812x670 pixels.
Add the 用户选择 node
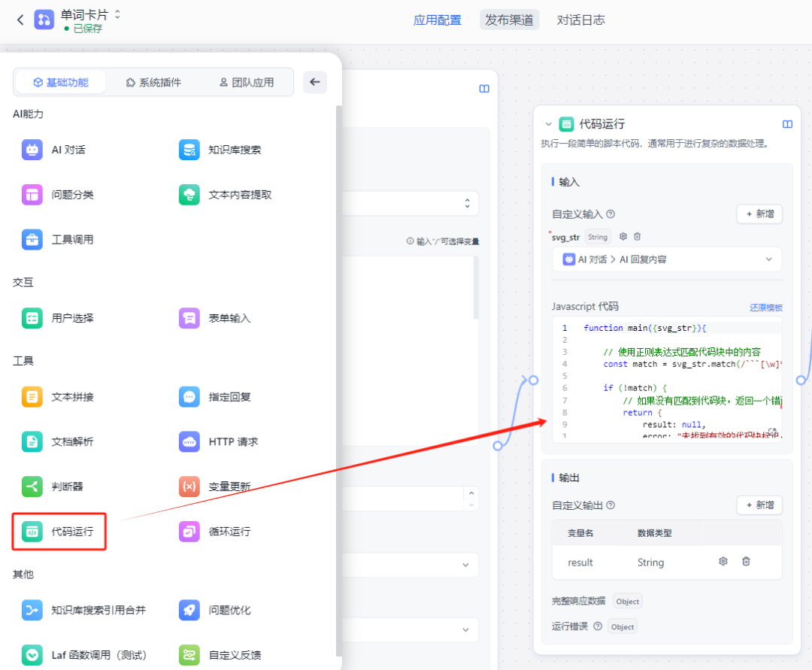(x=58, y=318)
